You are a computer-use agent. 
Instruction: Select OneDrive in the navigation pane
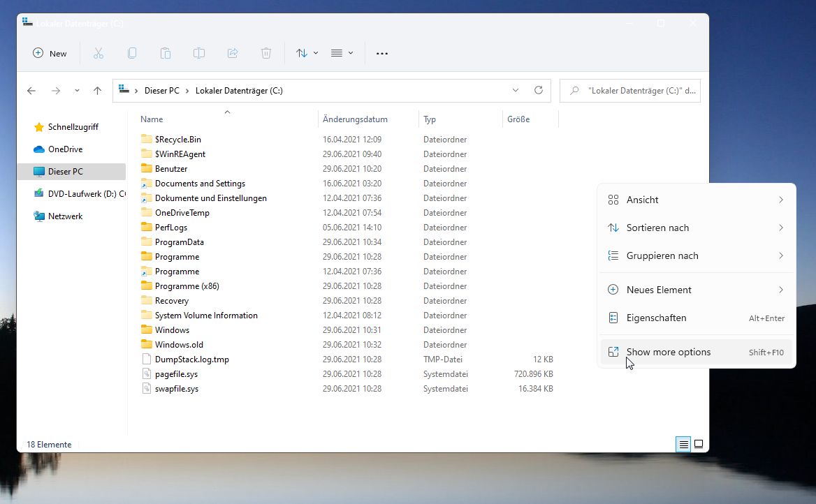point(65,149)
